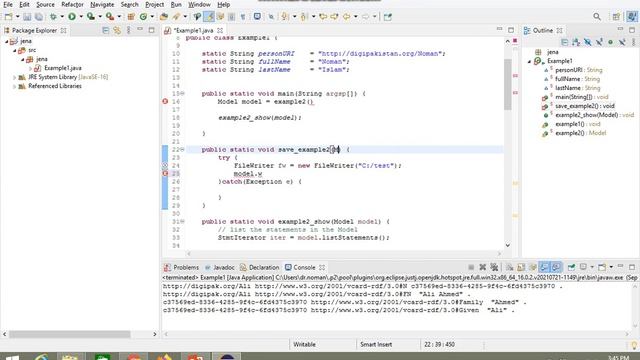Click the Pin Console icon

571,267
